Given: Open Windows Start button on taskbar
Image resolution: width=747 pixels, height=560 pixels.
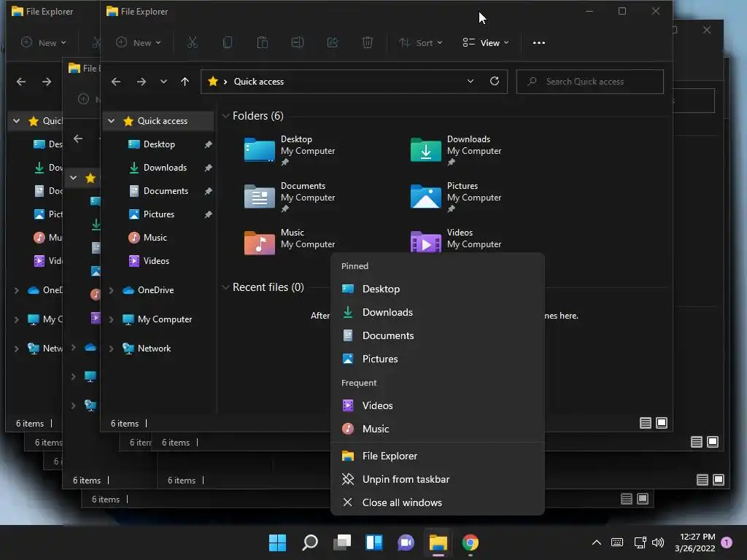Looking at the screenshot, I should pyautogui.click(x=278, y=542).
